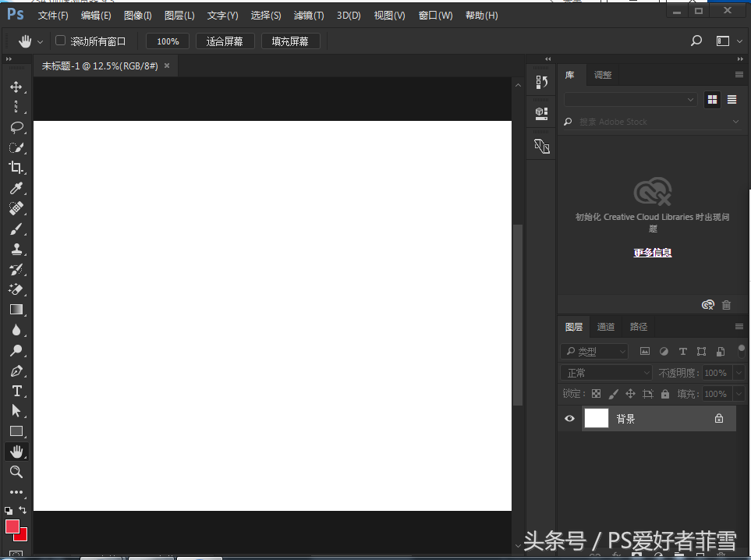Delete library item with trash icon
The height and width of the screenshot is (560, 751).
[x=726, y=305]
